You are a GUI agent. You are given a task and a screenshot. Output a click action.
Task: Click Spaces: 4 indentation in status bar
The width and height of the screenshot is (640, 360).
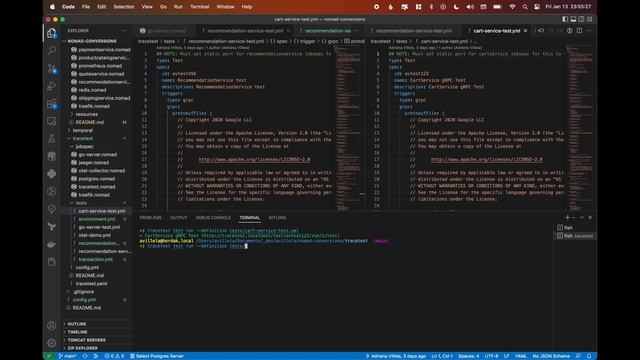point(468,356)
